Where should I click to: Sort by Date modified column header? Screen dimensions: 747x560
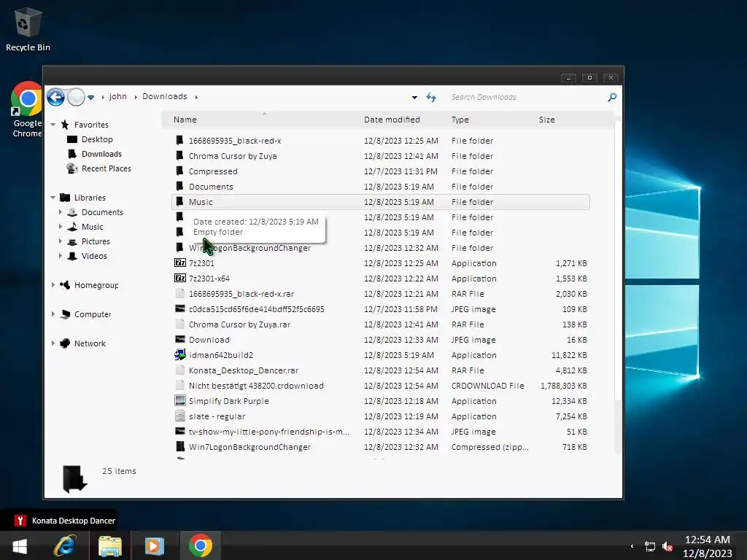392,120
